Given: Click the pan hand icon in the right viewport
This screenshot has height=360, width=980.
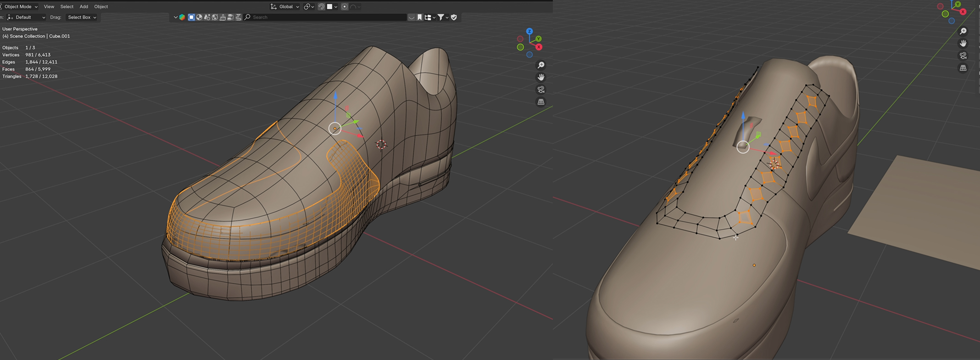Looking at the screenshot, I should point(963,43).
